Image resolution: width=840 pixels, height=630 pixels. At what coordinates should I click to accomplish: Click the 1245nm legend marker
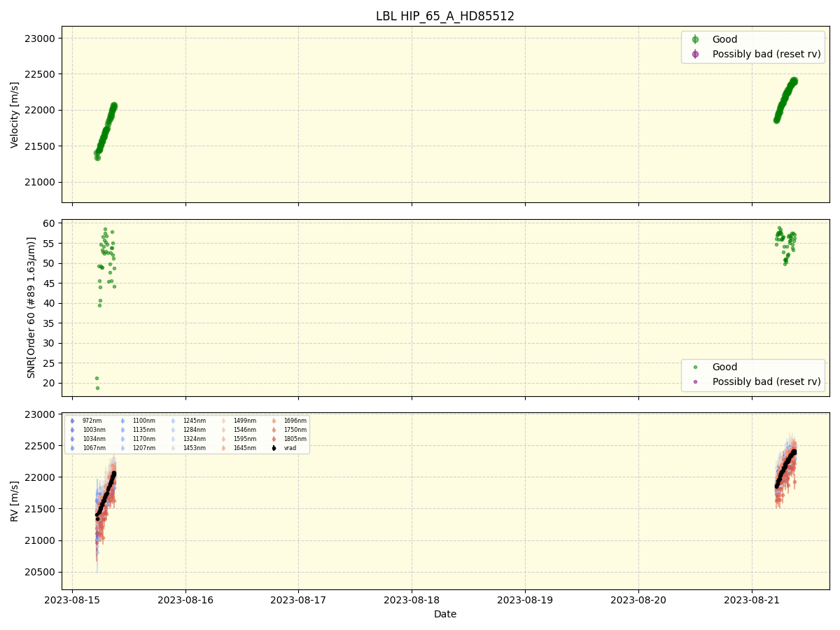[173, 421]
